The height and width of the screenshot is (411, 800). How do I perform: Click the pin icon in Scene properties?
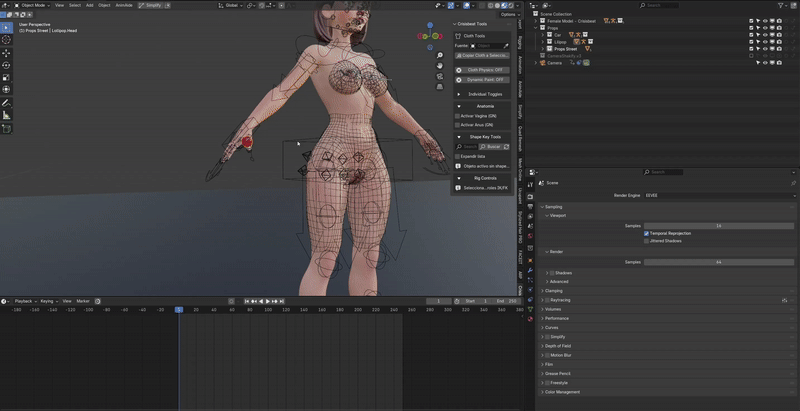(x=793, y=183)
